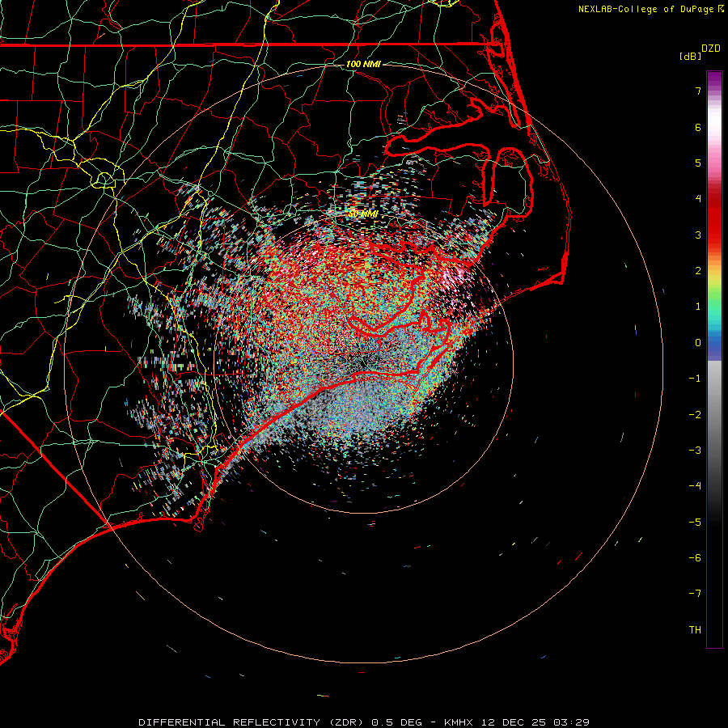
Task: Click the 7 dB mark on the color scale
Action: coord(698,91)
